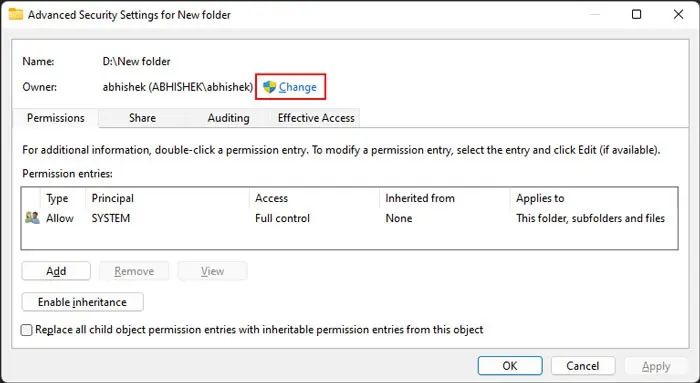The height and width of the screenshot is (383, 700).
Task: Click the Add button
Action: point(56,271)
